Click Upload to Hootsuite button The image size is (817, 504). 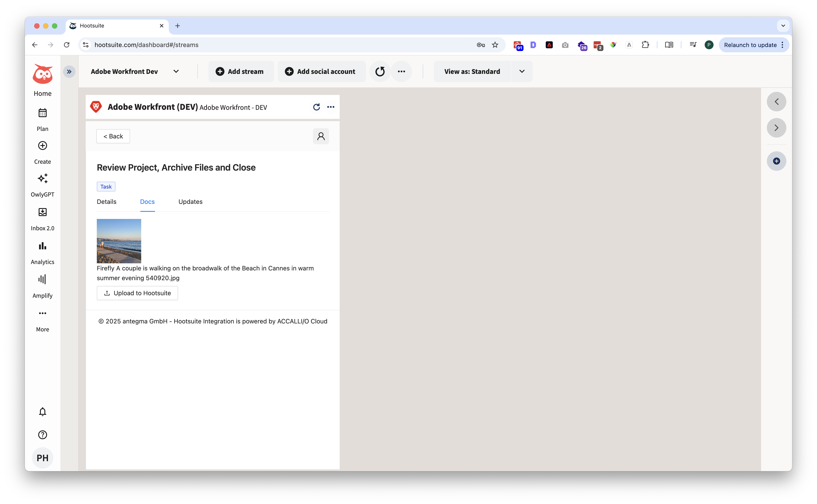(x=137, y=293)
